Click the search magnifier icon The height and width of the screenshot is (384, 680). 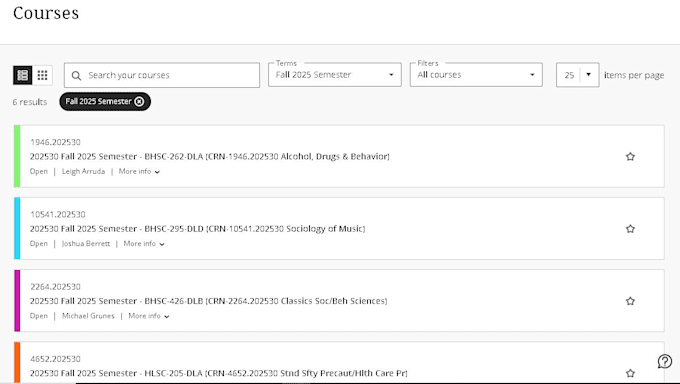76,75
